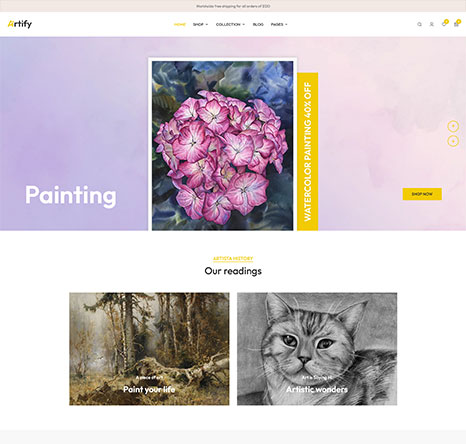Open the user account icon
Screen dimensions: 466x444
[x=431, y=24]
